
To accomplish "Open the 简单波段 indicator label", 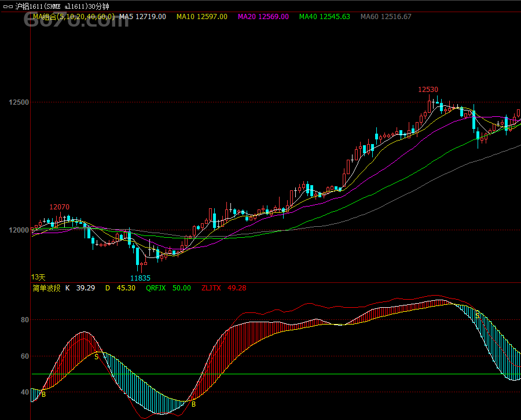I will pyautogui.click(x=46, y=288).
